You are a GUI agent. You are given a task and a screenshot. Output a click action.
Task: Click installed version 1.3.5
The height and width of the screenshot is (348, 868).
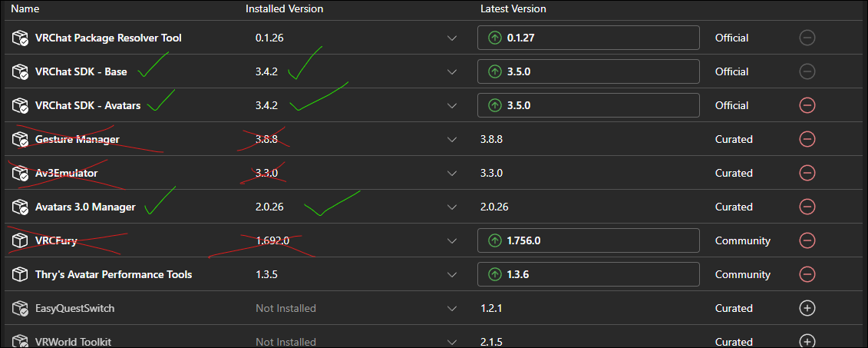(266, 274)
